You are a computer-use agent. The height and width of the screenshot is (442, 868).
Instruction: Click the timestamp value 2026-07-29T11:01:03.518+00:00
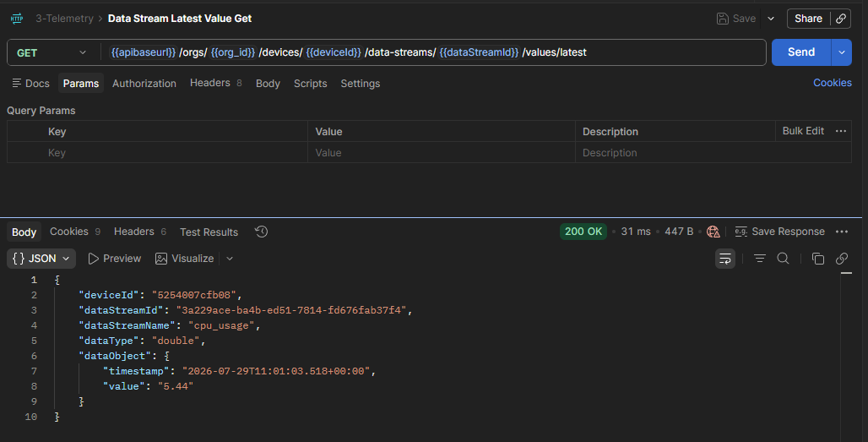[x=276, y=371]
